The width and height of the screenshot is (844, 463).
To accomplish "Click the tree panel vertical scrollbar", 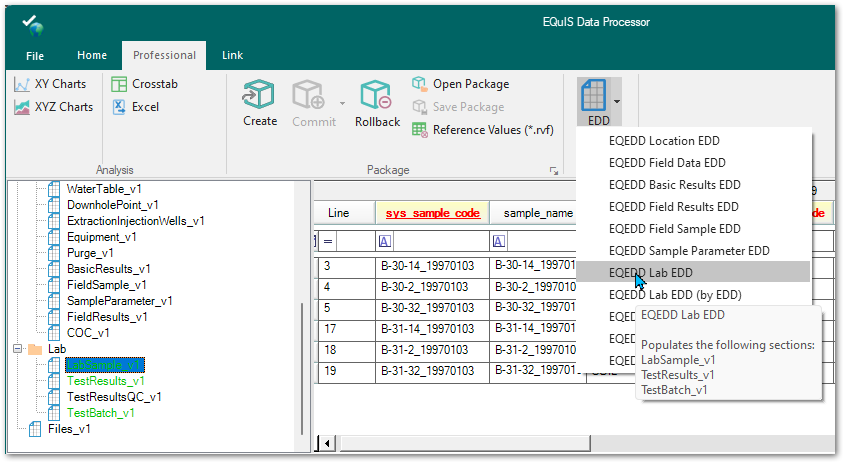I will coord(302,369).
